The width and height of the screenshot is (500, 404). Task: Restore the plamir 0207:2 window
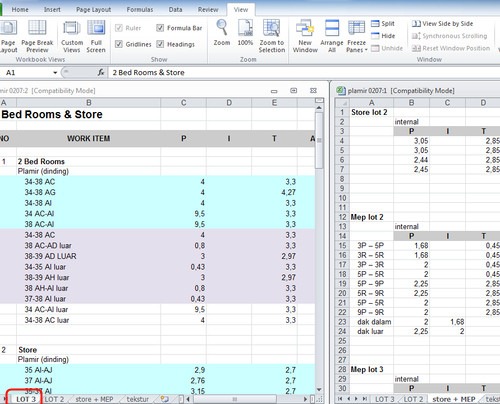pyautogui.click(x=293, y=91)
